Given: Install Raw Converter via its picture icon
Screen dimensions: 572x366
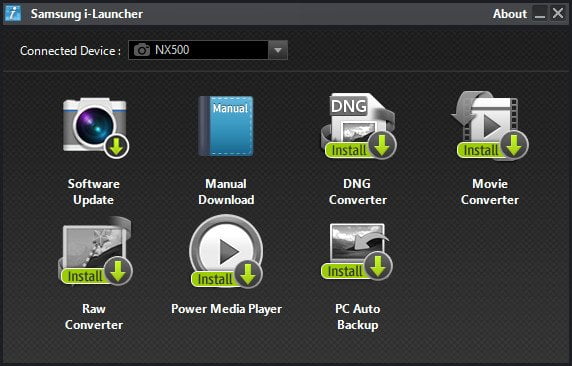Looking at the screenshot, I should click(x=95, y=251).
